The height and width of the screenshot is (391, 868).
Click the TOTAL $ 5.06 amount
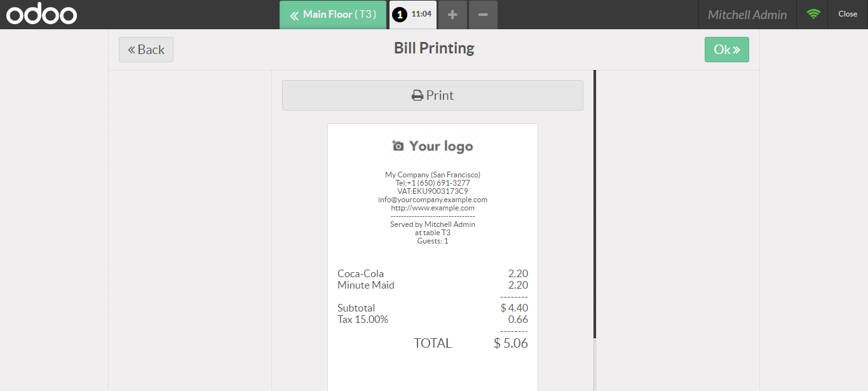pyautogui.click(x=511, y=343)
